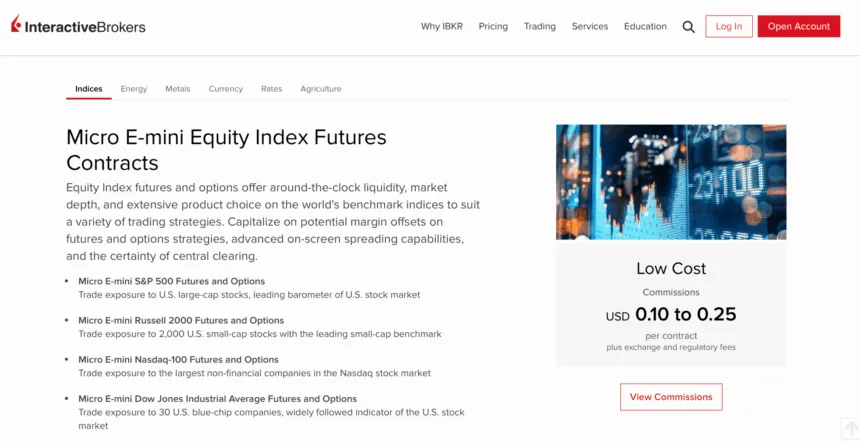This screenshot has width=860, height=442.
Task: Click the InteractiveBrokers logo
Action: (78, 26)
